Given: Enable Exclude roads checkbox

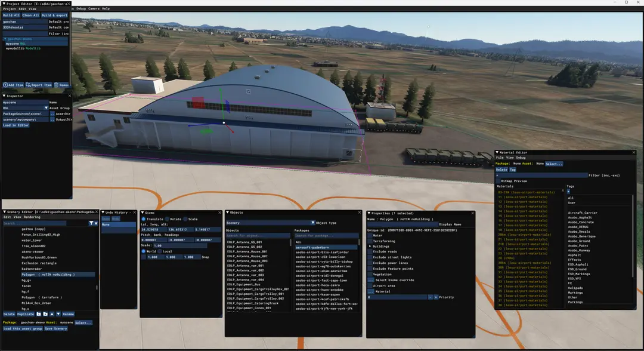Looking at the screenshot, I should [370, 251].
